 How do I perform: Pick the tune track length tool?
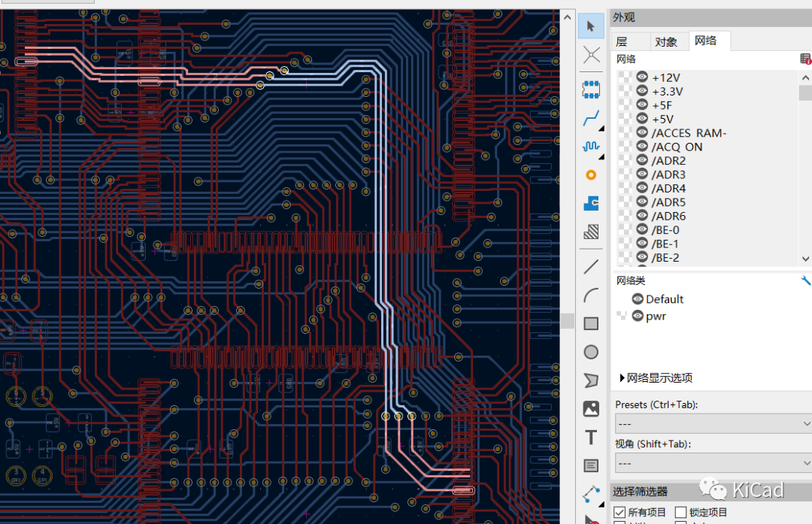point(591,147)
